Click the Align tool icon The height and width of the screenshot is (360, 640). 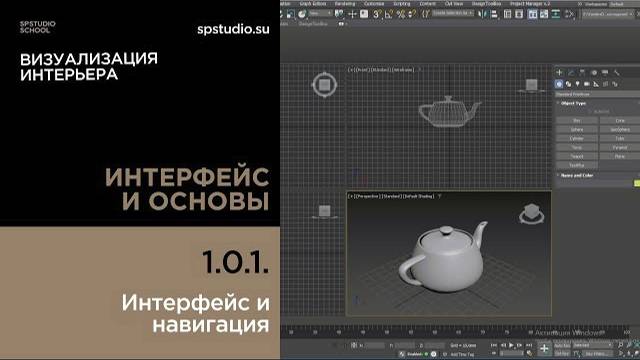coord(494,14)
